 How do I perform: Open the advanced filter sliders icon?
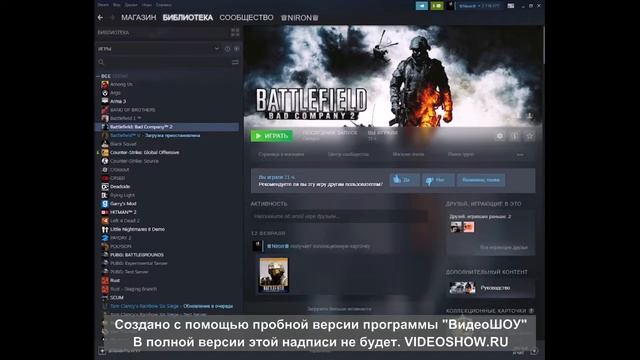[235, 62]
